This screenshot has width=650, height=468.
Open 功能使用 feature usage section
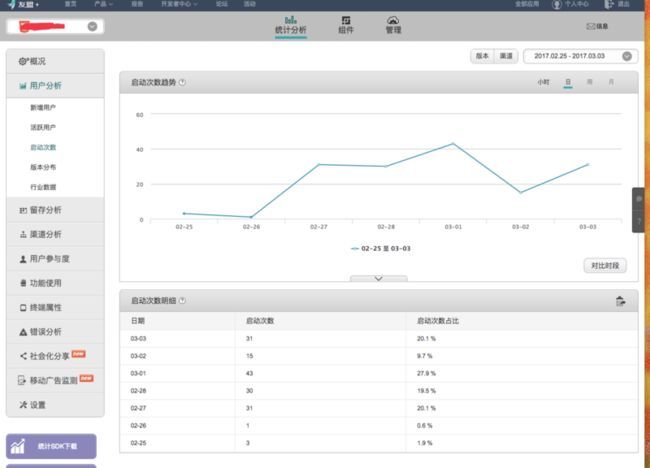[x=55, y=284]
